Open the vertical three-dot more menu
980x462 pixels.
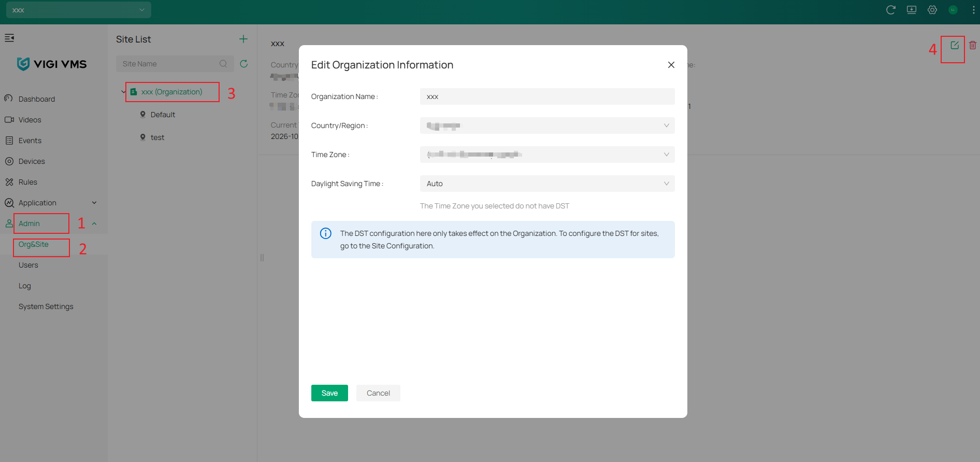974,10
